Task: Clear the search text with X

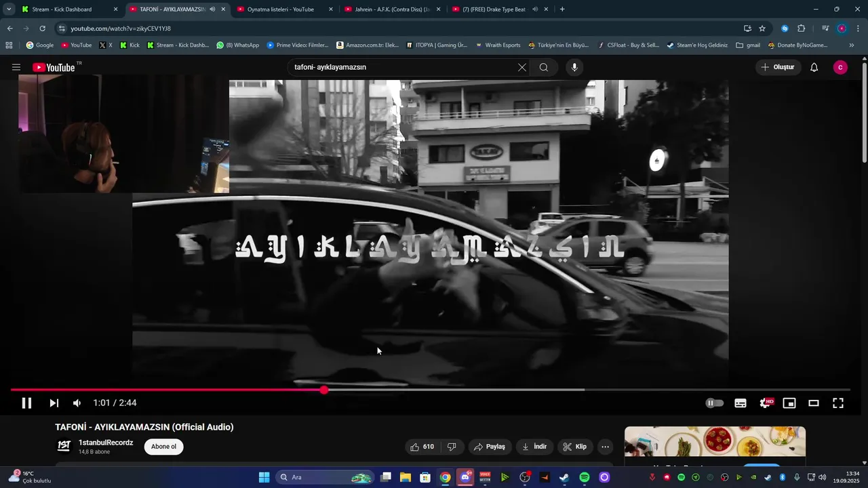Action: coord(521,67)
